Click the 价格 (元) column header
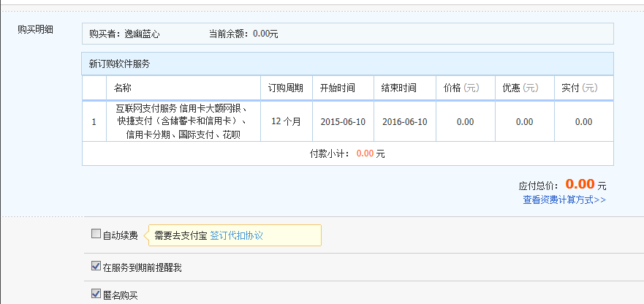 [x=461, y=88]
